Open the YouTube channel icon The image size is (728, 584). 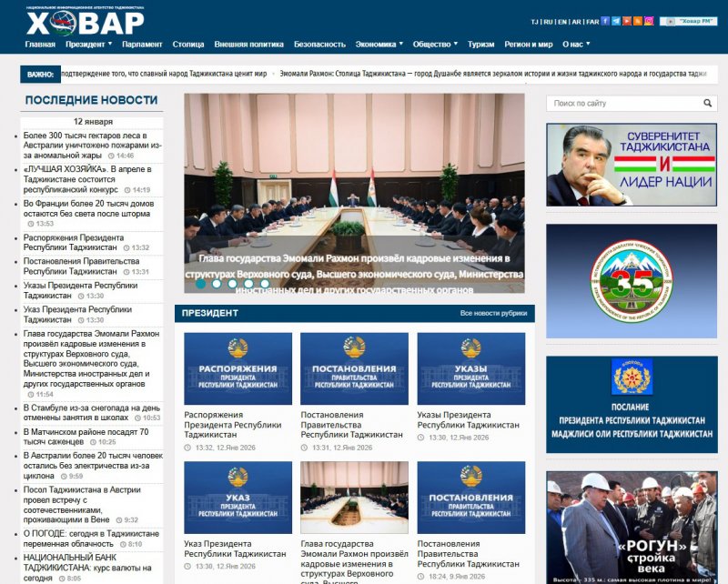627,21
